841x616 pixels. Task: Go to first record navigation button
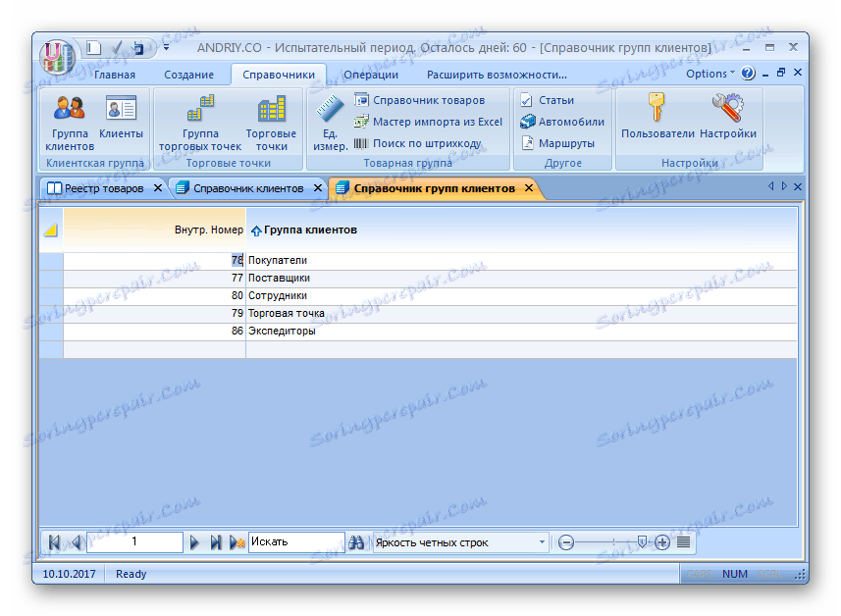(x=54, y=542)
